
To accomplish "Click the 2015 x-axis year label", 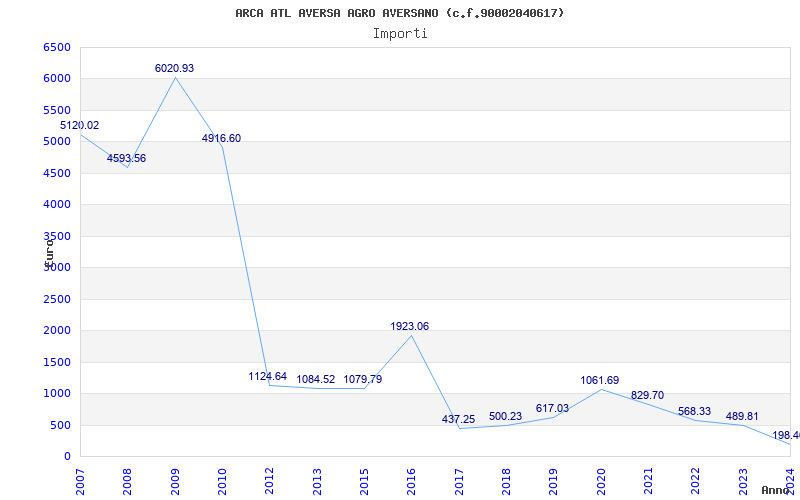I will [x=364, y=482].
